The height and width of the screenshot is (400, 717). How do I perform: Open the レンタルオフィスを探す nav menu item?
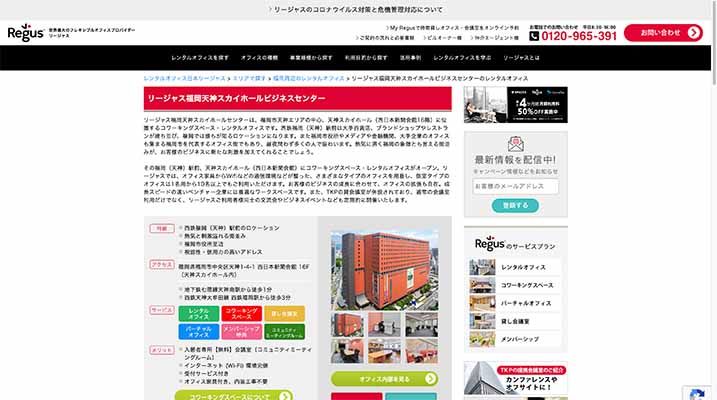click(200, 58)
